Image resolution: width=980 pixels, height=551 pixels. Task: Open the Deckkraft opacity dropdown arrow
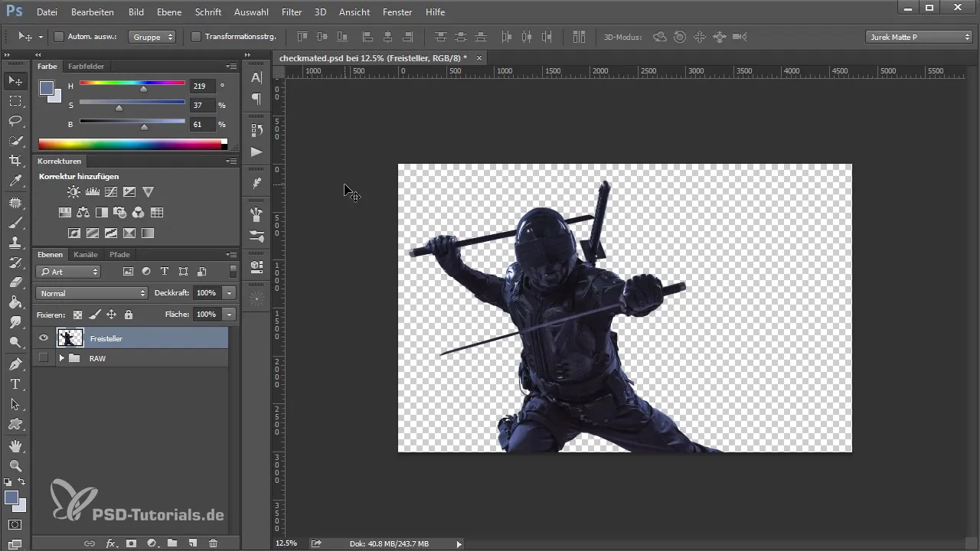(x=229, y=293)
